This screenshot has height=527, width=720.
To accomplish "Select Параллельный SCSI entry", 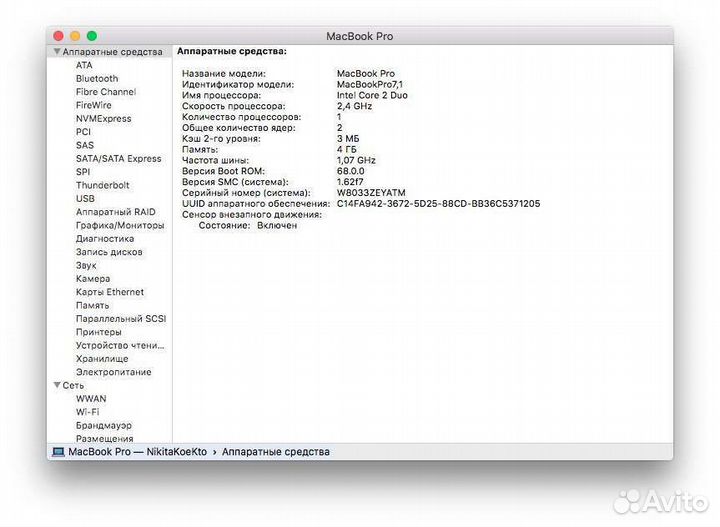I will [x=121, y=319].
